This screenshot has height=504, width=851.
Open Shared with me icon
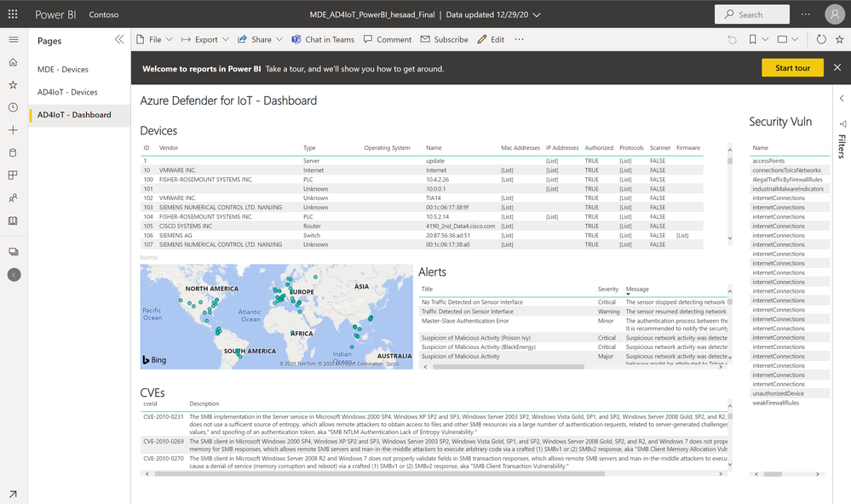[14, 198]
